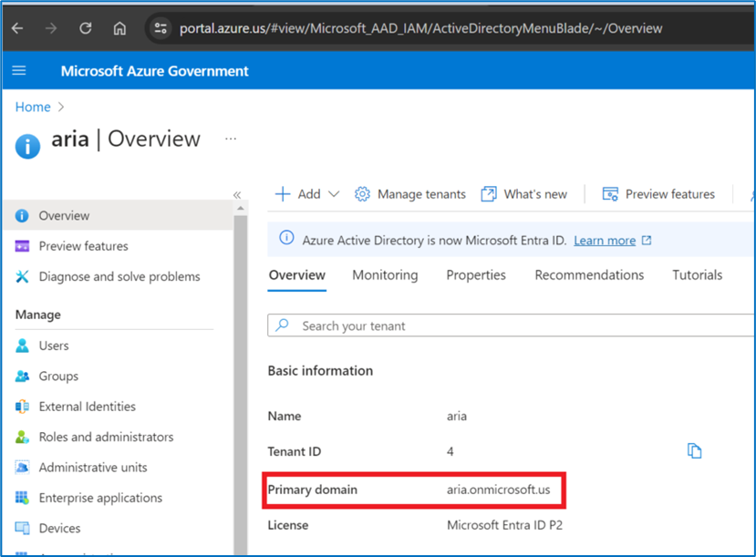Open site information icon in address bar

tap(161, 28)
